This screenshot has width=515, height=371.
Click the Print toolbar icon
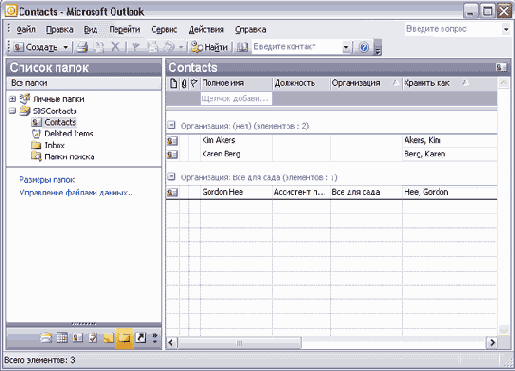point(82,47)
